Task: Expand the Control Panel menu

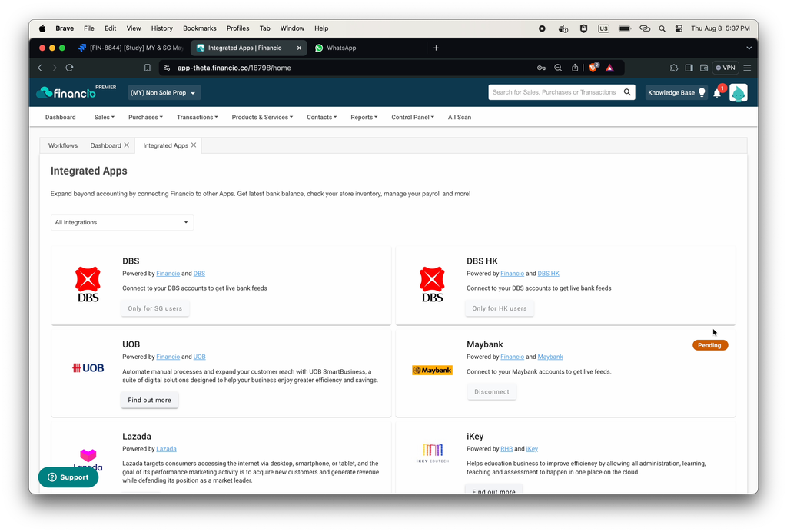Action: click(x=413, y=118)
